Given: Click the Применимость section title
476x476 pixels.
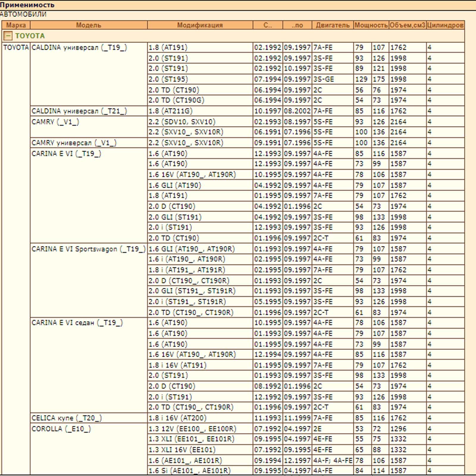Looking at the screenshot, I should (x=27, y=5).
